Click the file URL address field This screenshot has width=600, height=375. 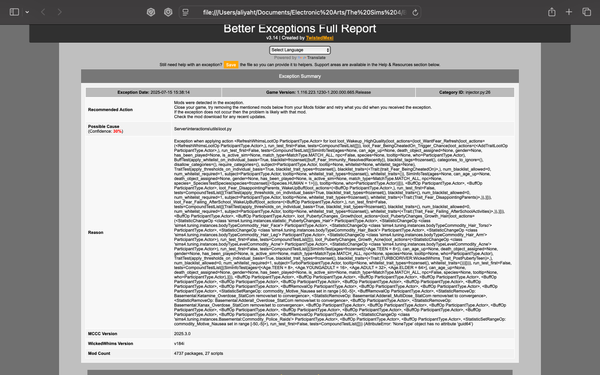[x=300, y=13]
